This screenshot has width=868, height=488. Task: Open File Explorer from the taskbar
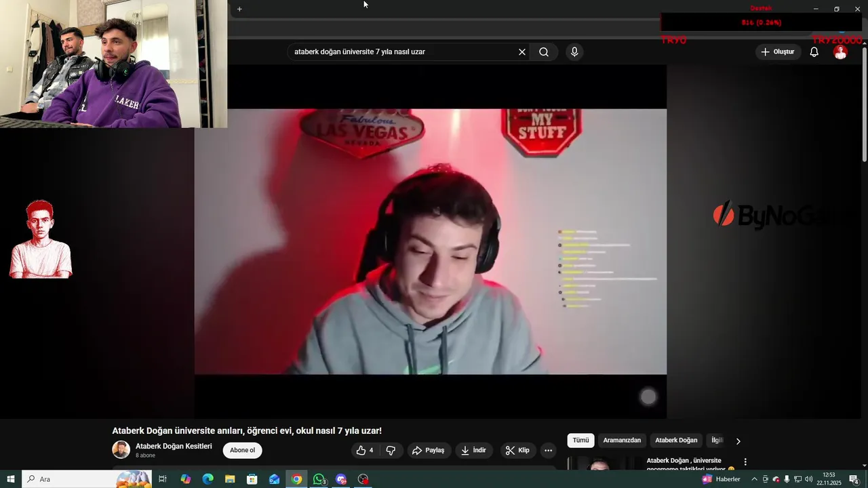point(230,479)
